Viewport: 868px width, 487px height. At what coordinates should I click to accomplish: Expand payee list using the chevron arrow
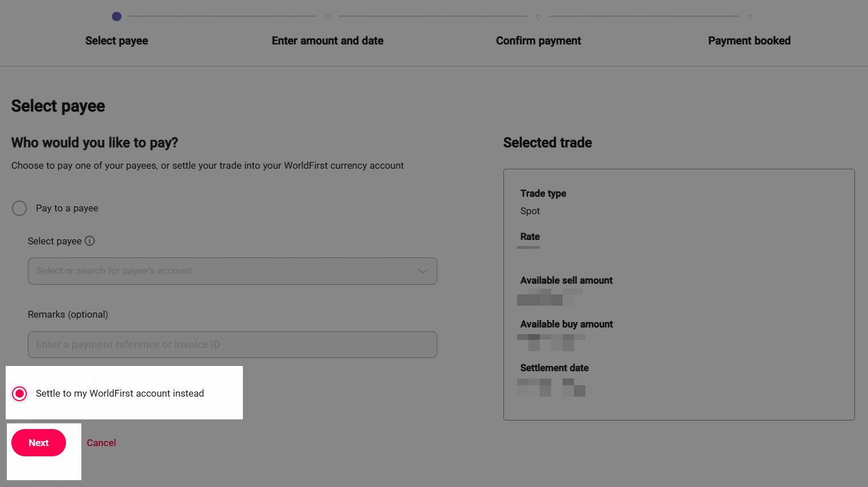tap(423, 271)
